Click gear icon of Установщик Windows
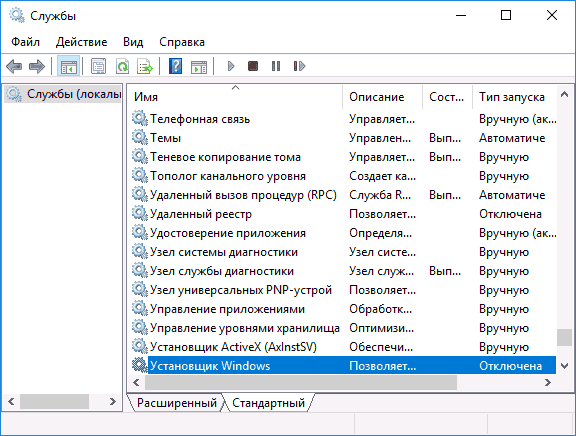Image resolution: width=576 pixels, height=436 pixels. click(x=140, y=365)
